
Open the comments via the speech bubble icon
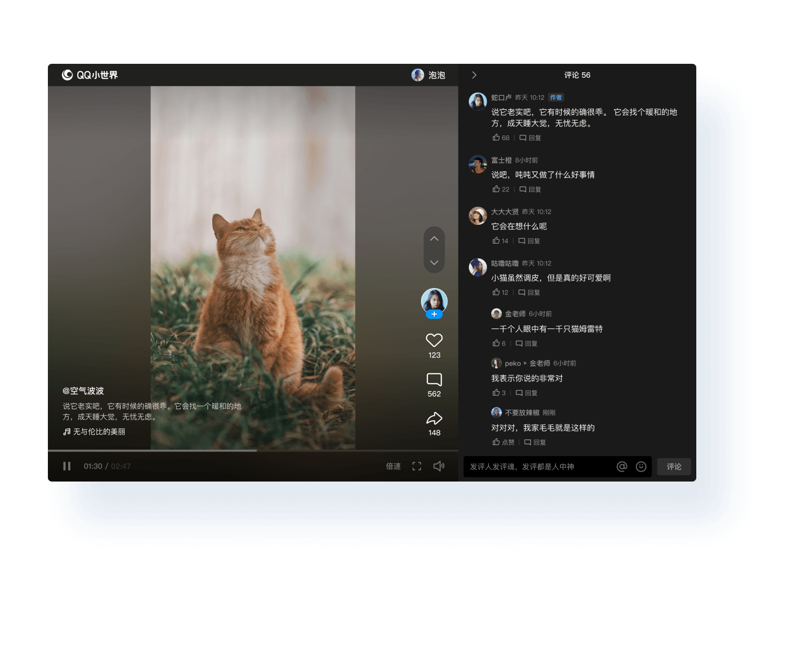point(434,379)
